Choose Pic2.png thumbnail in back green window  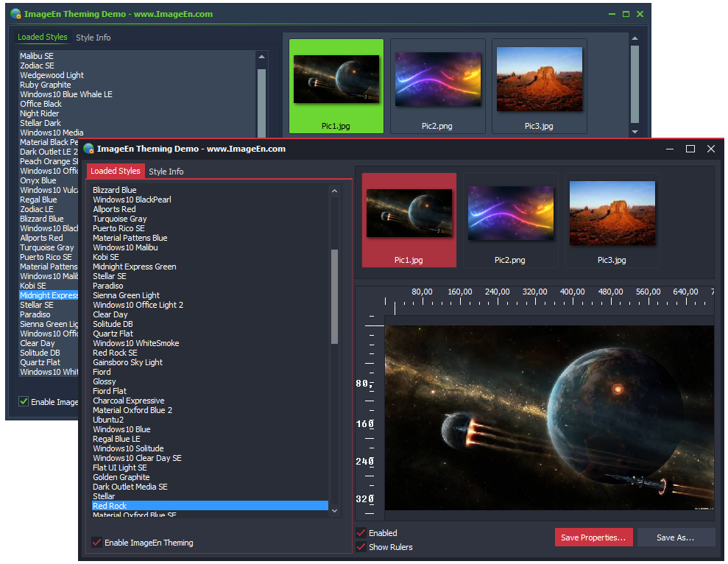coord(437,86)
